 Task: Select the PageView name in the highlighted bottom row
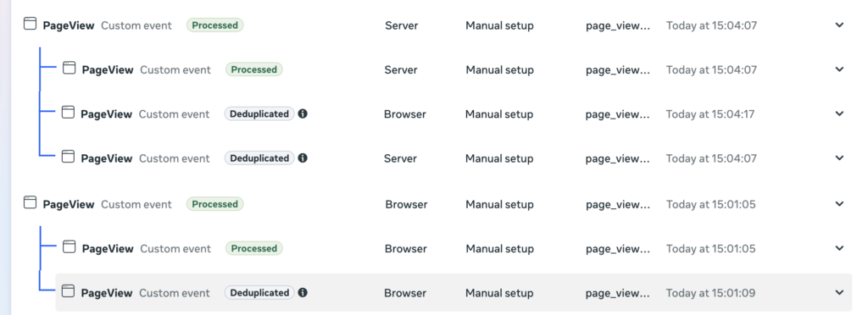[x=107, y=293]
